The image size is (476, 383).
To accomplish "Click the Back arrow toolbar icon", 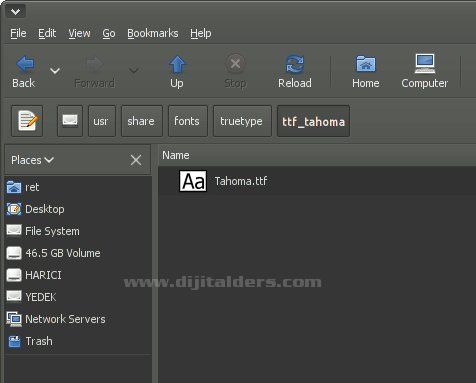I will coord(25,64).
